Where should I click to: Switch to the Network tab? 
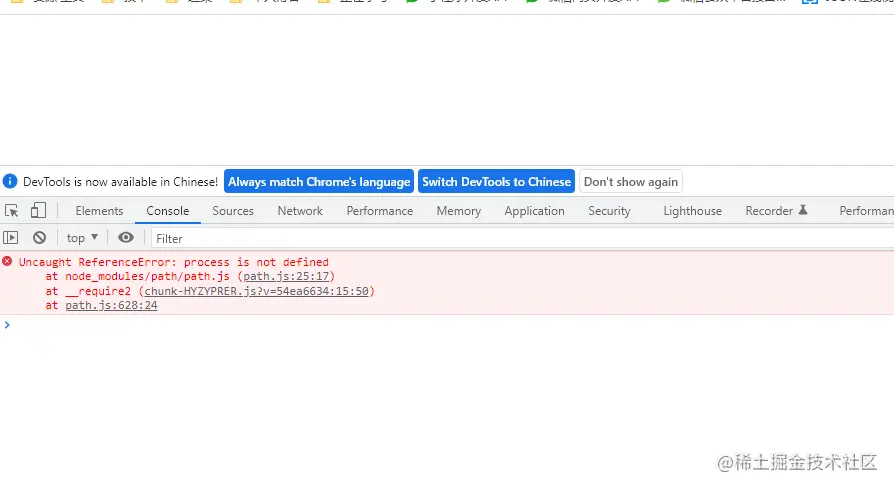(300, 211)
